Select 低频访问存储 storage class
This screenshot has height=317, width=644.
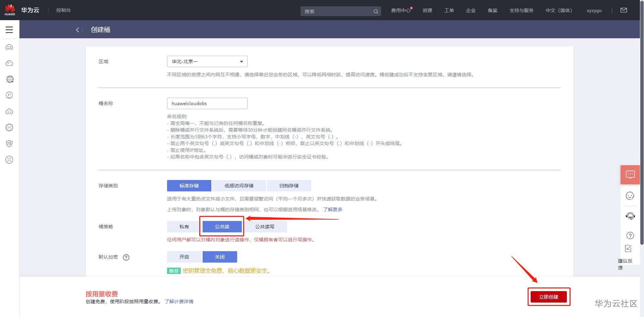239,186
